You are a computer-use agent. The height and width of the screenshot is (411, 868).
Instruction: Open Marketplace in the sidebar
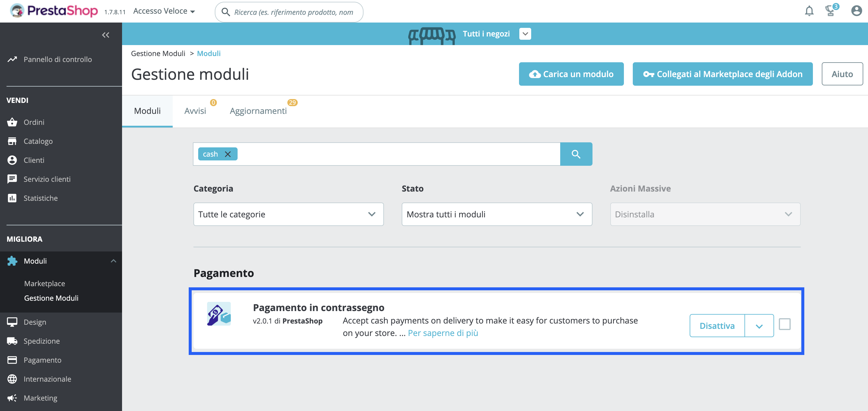[44, 283]
